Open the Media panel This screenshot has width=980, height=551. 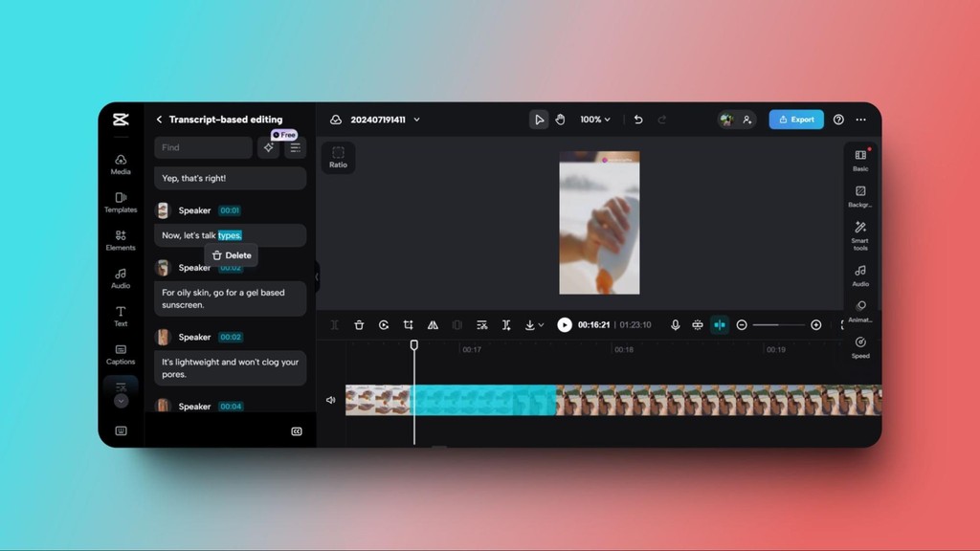tap(120, 165)
